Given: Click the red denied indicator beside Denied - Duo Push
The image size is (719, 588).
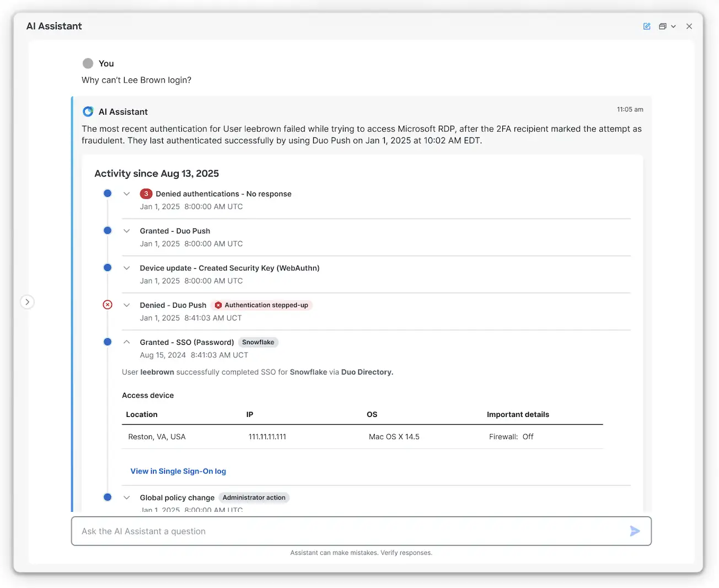Looking at the screenshot, I should pyautogui.click(x=108, y=304).
